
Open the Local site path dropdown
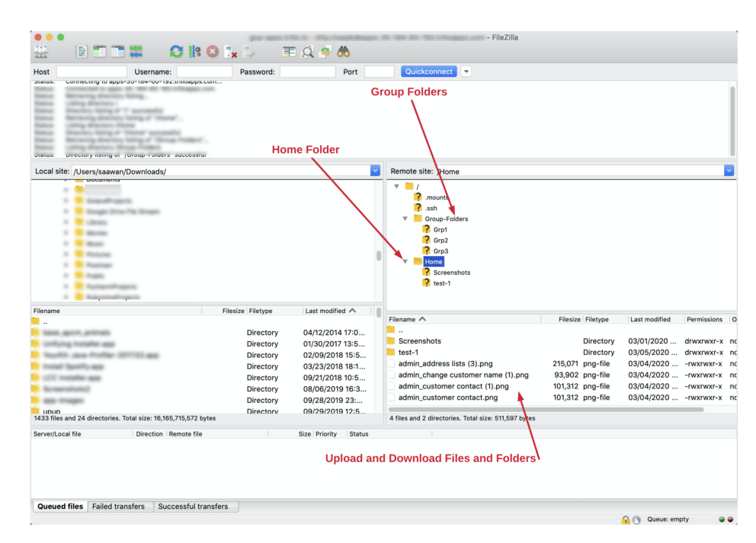click(375, 171)
